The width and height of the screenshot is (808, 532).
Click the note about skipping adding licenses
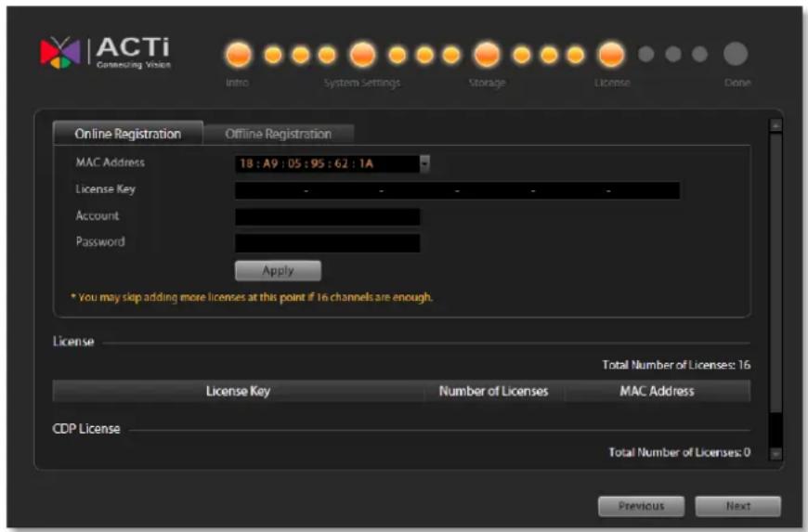(x=252, y=298)
